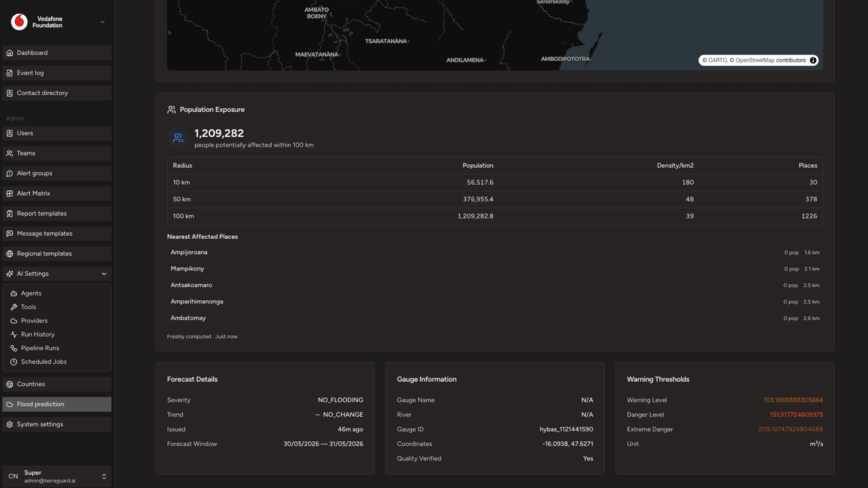Screen dimensions: 868x488
Task: Open Pipeline Runs under AI Settings
Action: point(57,348)
